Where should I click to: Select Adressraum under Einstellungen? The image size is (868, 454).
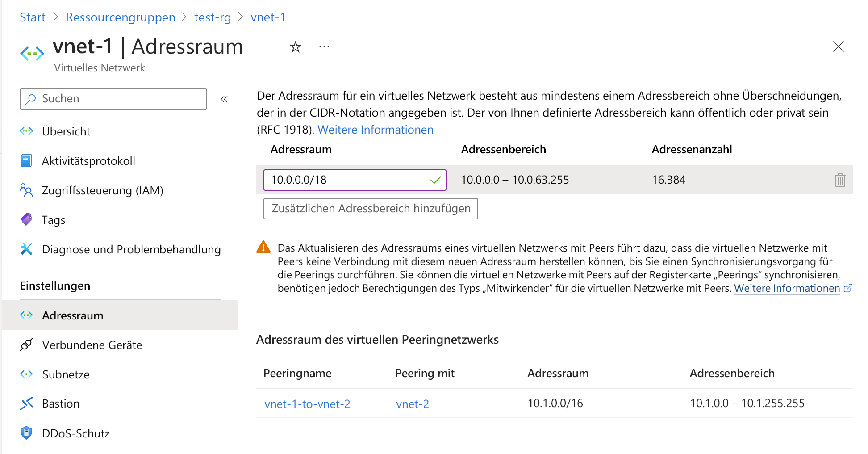tap(120, 315)
